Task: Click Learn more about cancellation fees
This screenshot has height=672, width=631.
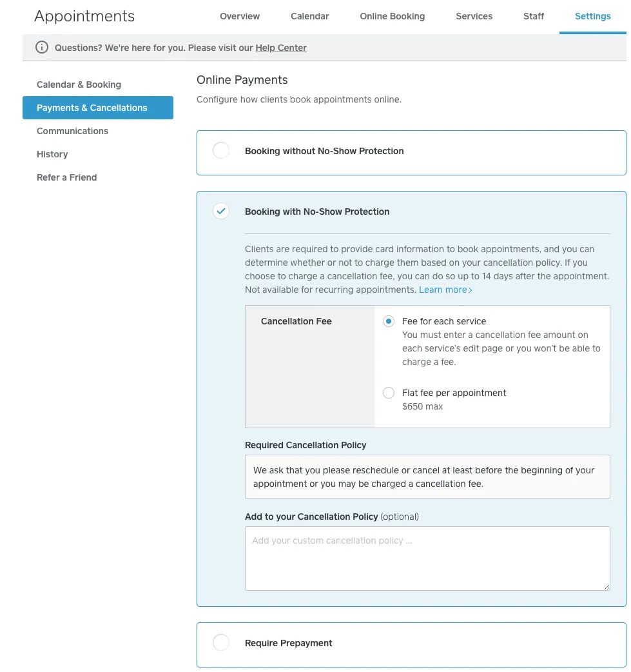Action: click(x=442, y=290)
